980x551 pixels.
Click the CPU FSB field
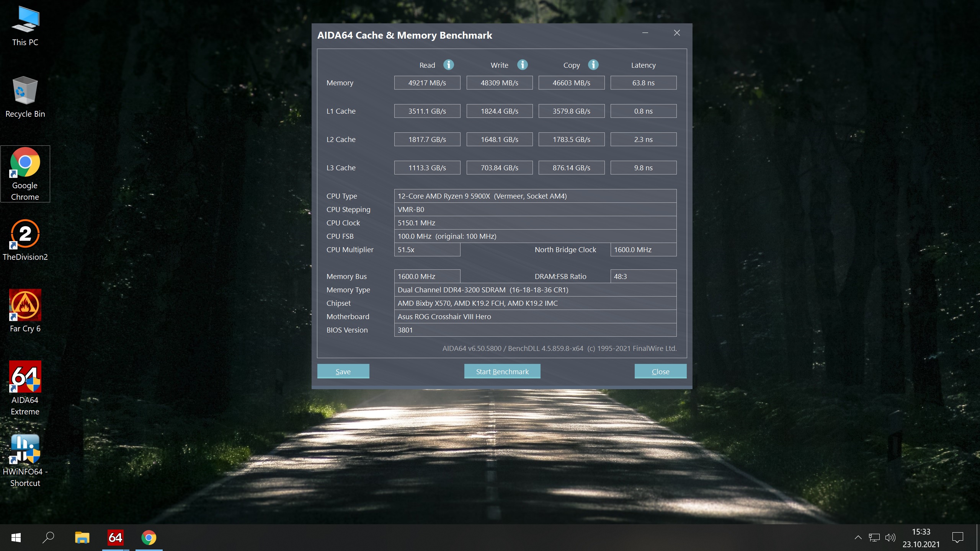click(535, 236)
